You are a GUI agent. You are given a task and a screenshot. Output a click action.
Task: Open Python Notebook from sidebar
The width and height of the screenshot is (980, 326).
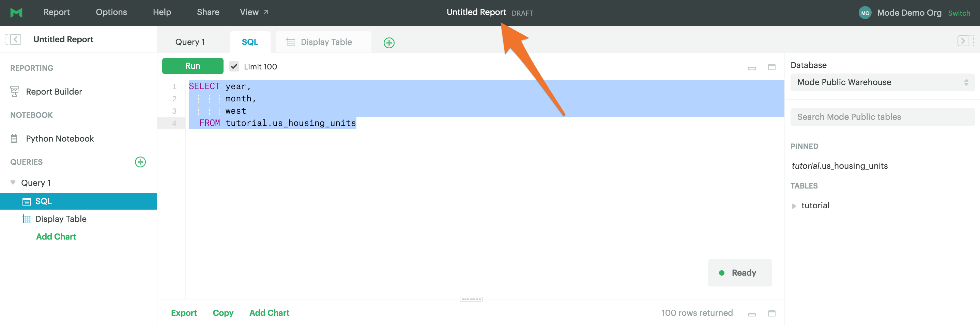(x=60, y=139)
